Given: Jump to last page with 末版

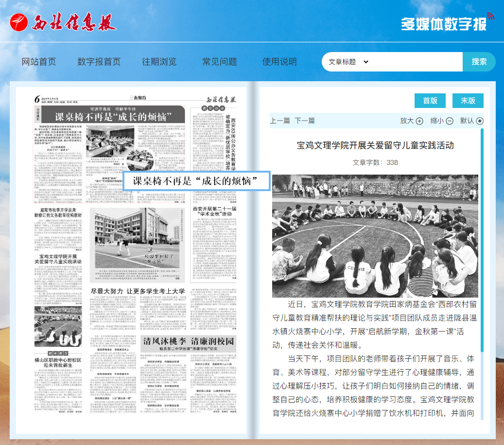Looking at the screenshot, I should click(468, 101).
